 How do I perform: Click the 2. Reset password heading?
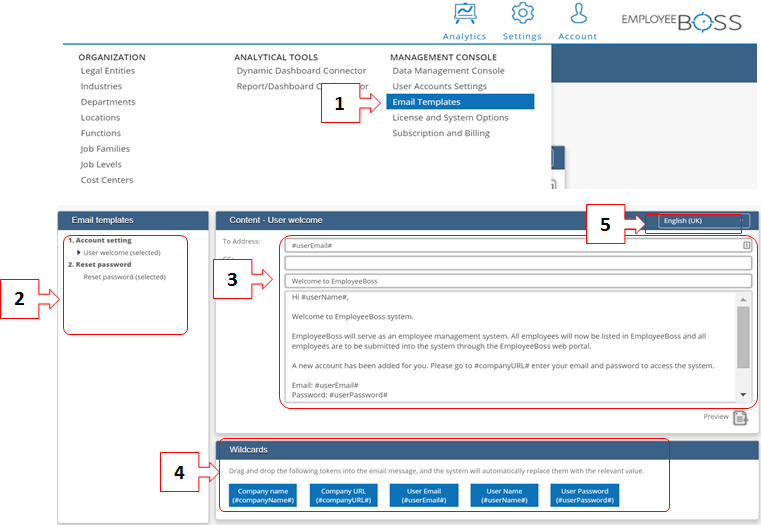tap(99, 264)
